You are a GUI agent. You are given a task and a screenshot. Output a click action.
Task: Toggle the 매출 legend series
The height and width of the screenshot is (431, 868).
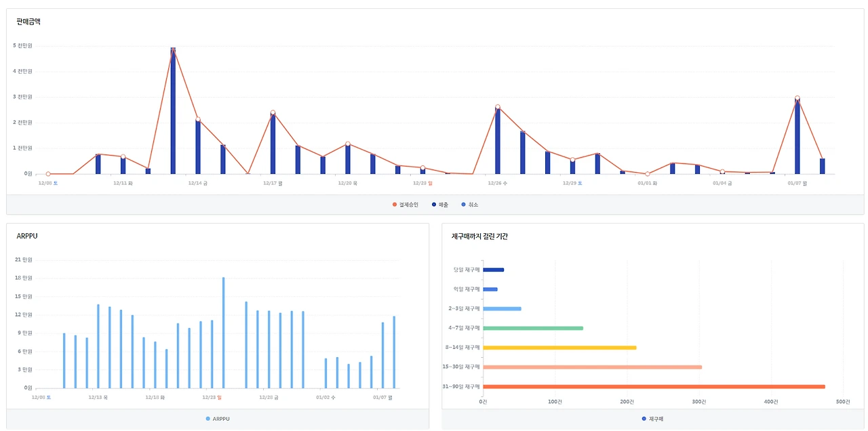coord(441,205)
